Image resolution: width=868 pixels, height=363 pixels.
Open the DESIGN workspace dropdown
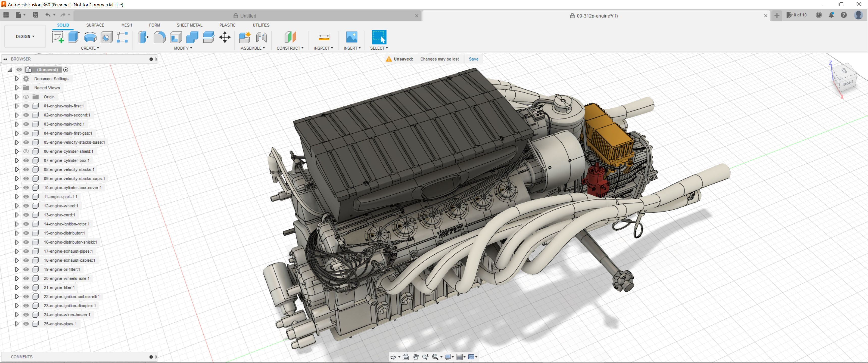25,36
